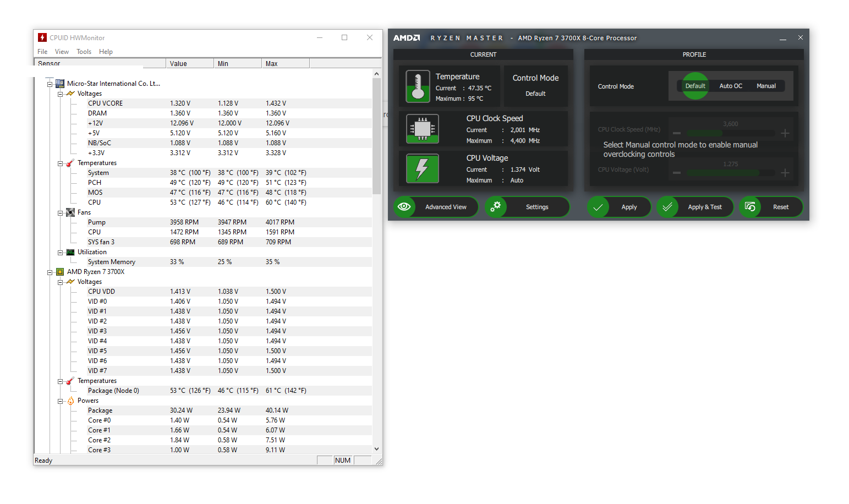This screenshot has width=849, height=504.
Task: Click the processor icon next to AMD Ryzen 7 3700X
Action: coord(60,272)
